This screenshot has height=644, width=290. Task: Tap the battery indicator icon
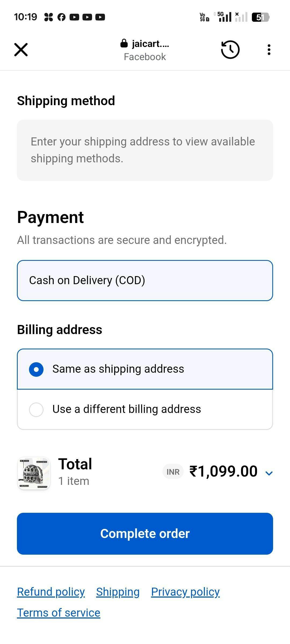click(x=260, y=17)
